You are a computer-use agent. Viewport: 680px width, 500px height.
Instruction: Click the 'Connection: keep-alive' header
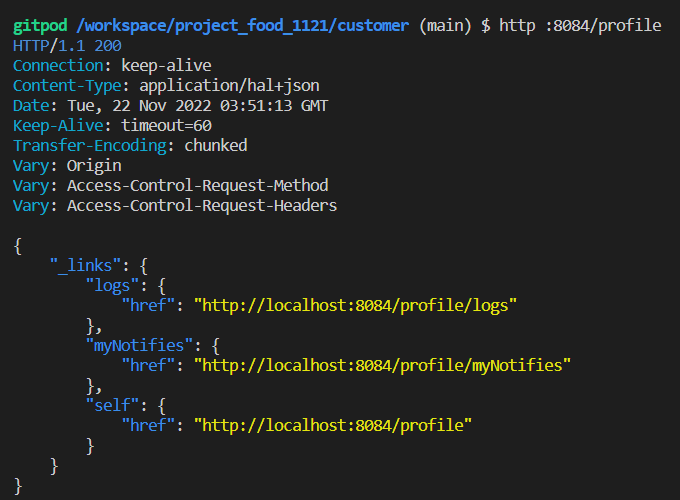(x=112, y=65)
